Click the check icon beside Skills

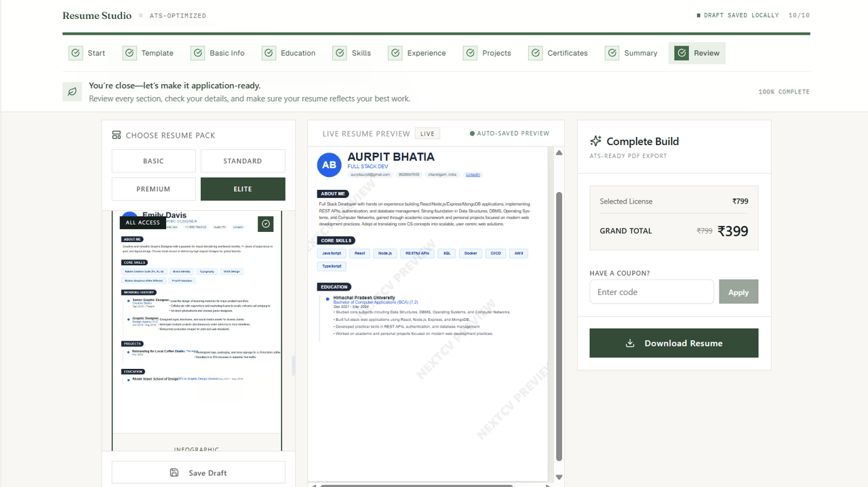click(x=340, y=53)
